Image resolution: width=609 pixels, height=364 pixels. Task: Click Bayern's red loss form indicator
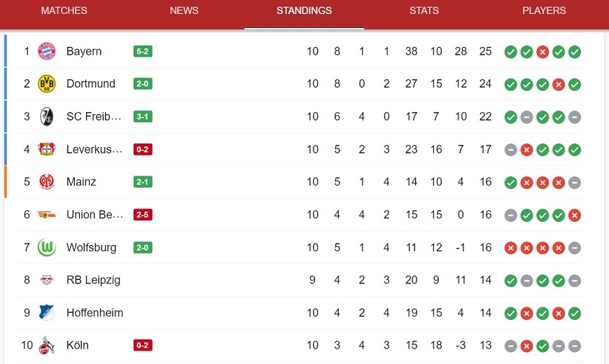click(542, 52)
